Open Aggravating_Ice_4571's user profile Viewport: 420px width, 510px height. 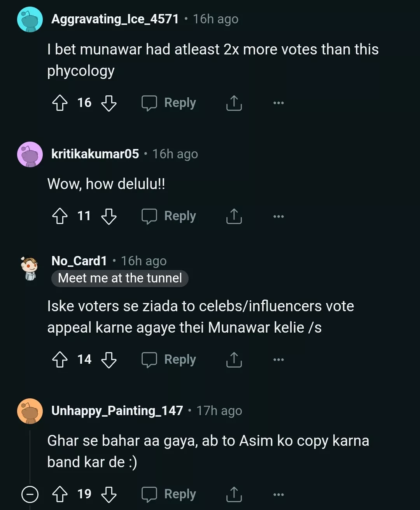(115, 19)
